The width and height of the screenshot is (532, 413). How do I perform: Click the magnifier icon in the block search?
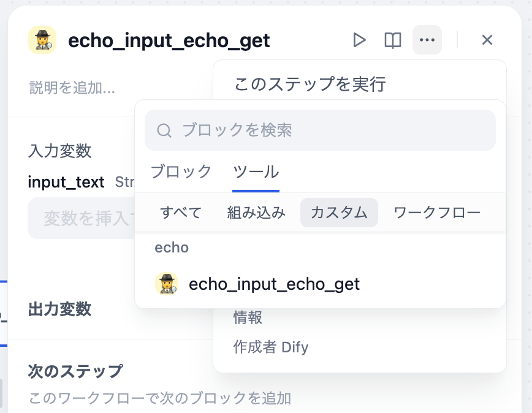(x=163, y=130)
